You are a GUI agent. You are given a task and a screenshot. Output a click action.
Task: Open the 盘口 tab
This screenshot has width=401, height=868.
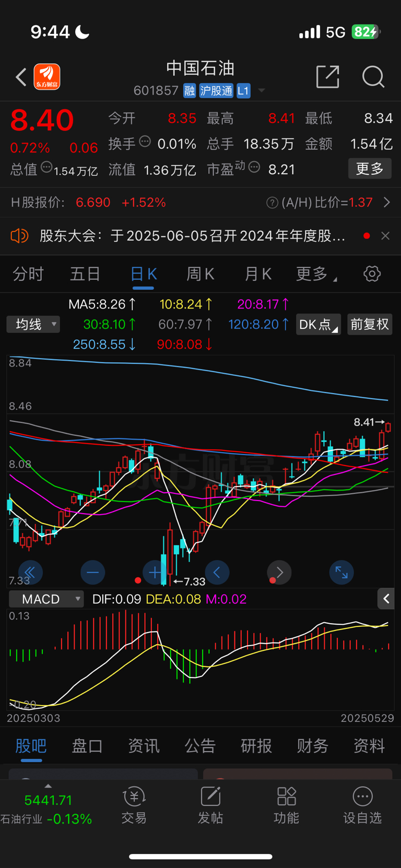coord(87,746)
